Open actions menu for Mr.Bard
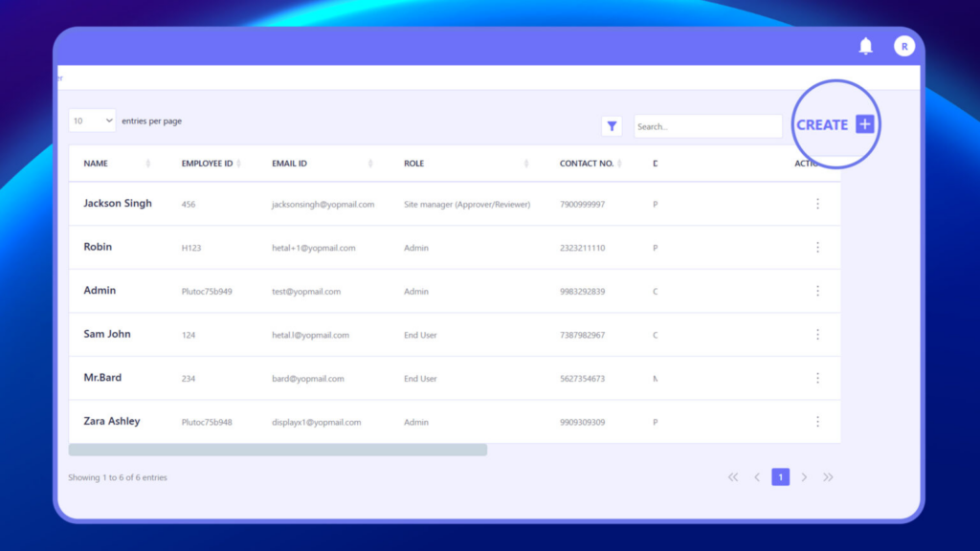 (x=817, y=378)
